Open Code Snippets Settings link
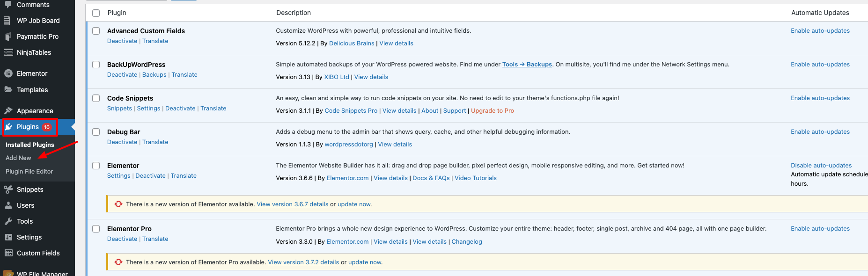The height and width of the screenshot is (276, 868). [149, 109]
